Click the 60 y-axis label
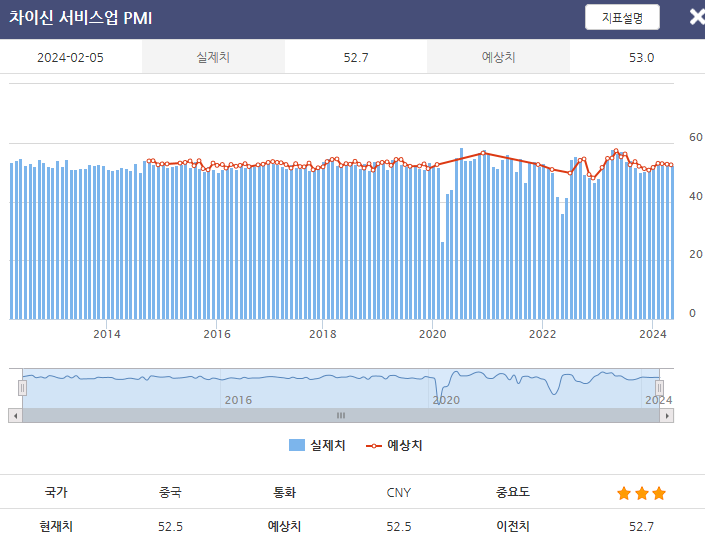 tap(696, 137)
